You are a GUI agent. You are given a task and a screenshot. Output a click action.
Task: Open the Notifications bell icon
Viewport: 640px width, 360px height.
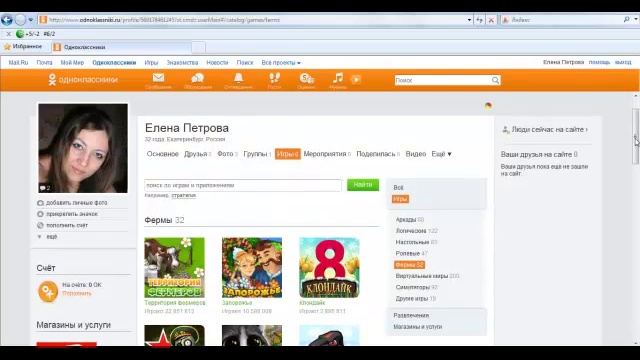(x=238, y=78)
